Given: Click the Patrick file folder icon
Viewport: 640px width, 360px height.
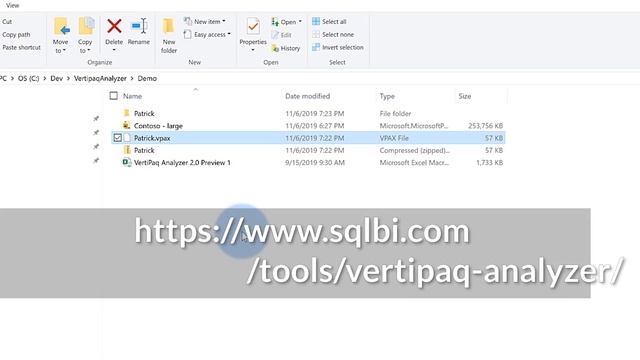Looking at the screenshot, I should click(127, 113).
